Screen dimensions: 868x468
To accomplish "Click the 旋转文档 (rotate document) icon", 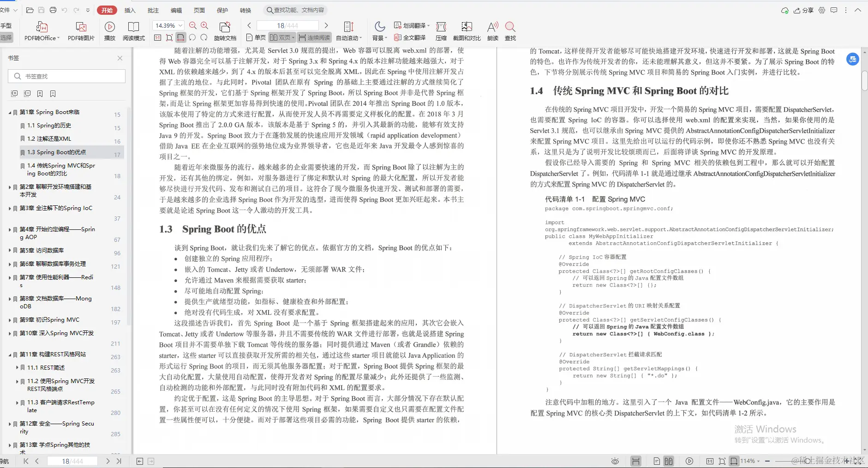I will click(x=225, y=30).
